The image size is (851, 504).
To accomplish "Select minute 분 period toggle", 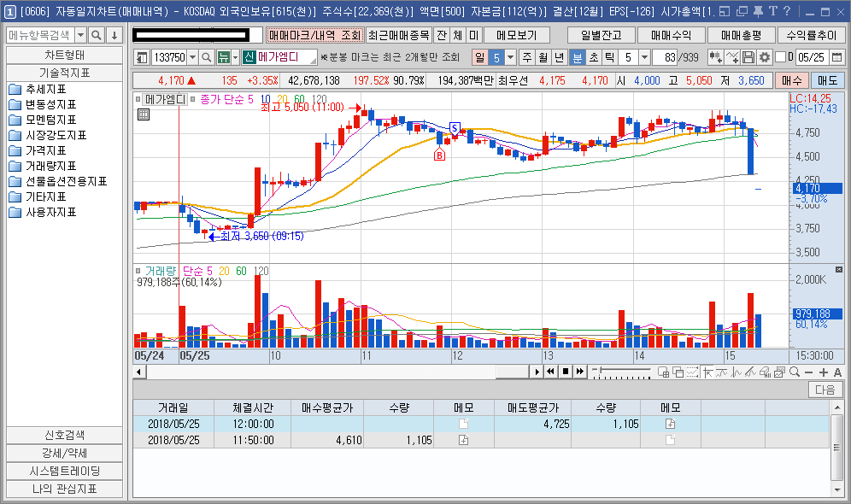I will (577, 57).
